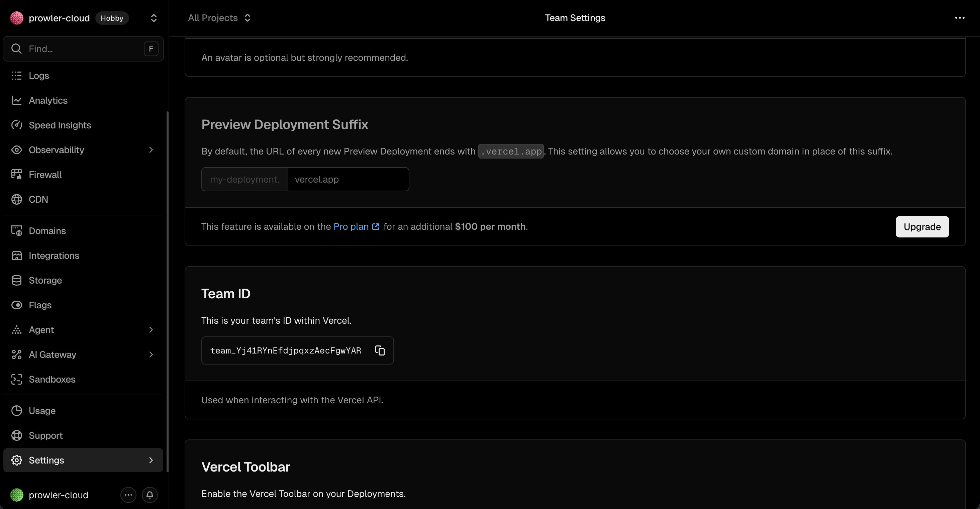The height and width of the screenshot is (509, 980).
Task: Click the Agent sparkle icon
Action: click(17, 330)
